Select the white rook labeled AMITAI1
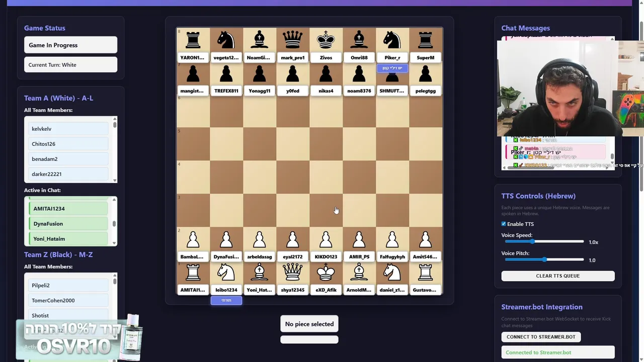This screenshot has width=644, height=362. 193,273
